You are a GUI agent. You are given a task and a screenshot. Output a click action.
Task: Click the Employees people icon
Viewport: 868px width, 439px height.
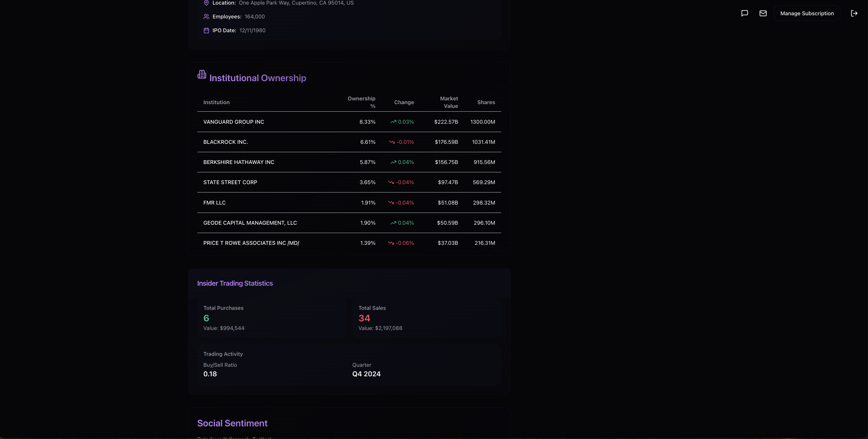[x=206, y=16]
